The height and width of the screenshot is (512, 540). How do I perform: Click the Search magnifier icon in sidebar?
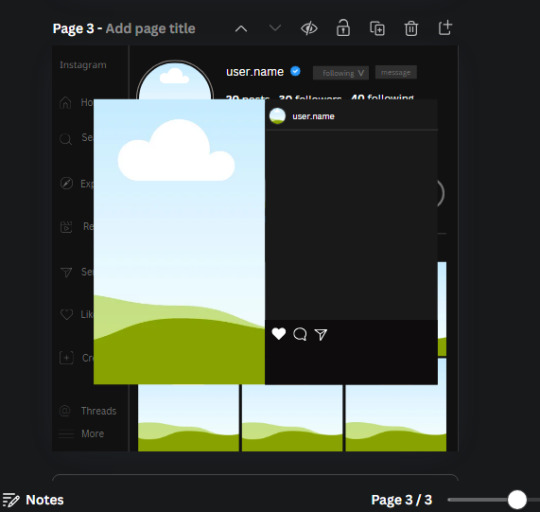point(65,139)
